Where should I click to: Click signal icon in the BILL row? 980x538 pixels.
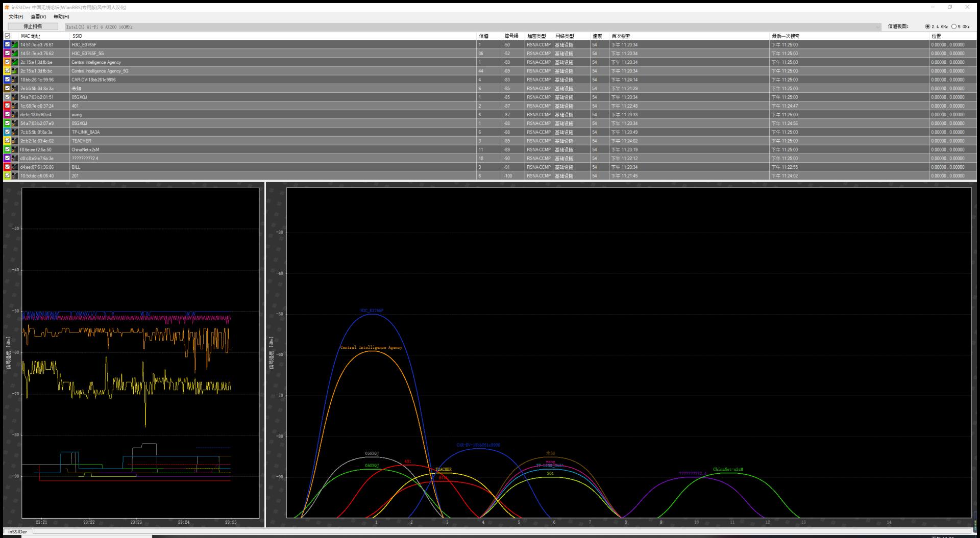coord(15,167)
